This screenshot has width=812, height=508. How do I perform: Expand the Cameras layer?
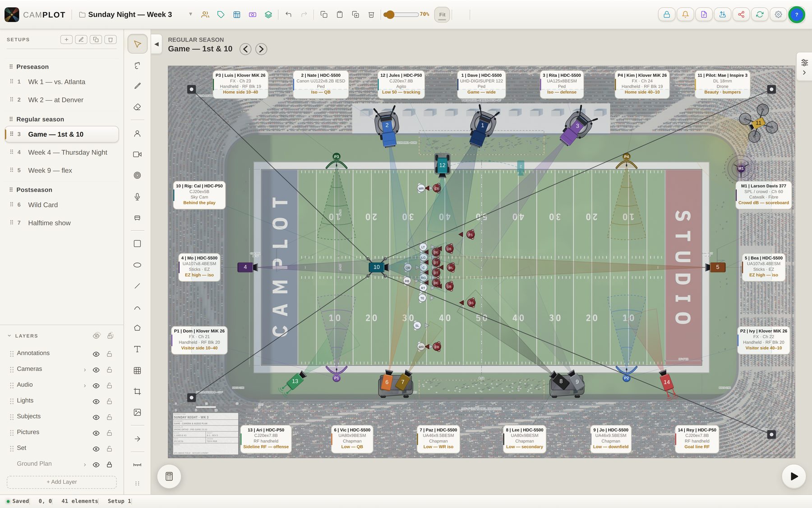coord(85,370)
